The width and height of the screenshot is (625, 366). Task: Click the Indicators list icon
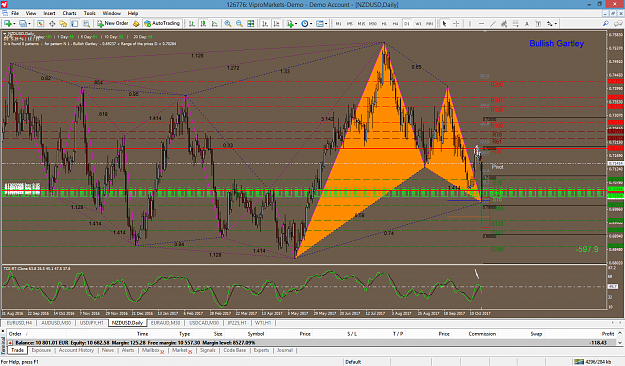pos(290,24)
